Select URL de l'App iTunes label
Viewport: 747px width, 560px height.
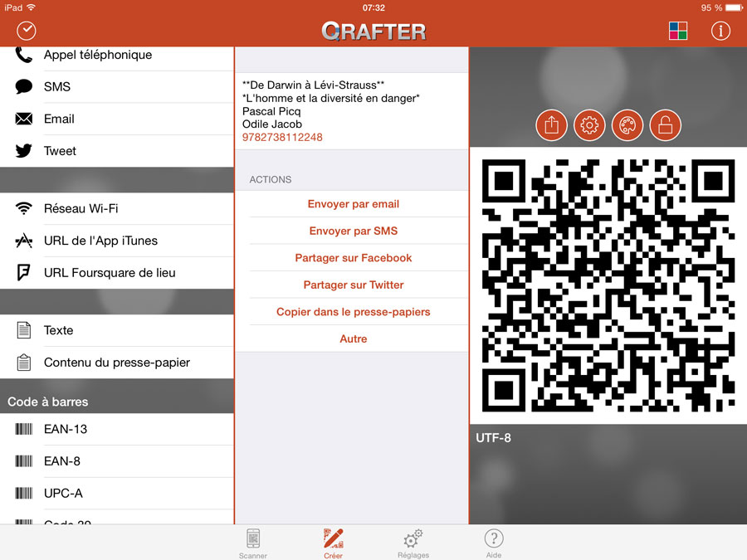coord(100,241)
